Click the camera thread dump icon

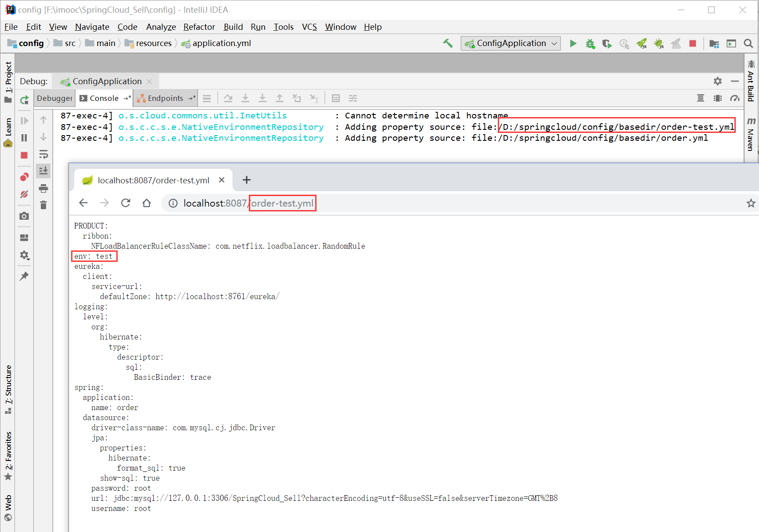(24, 216)
